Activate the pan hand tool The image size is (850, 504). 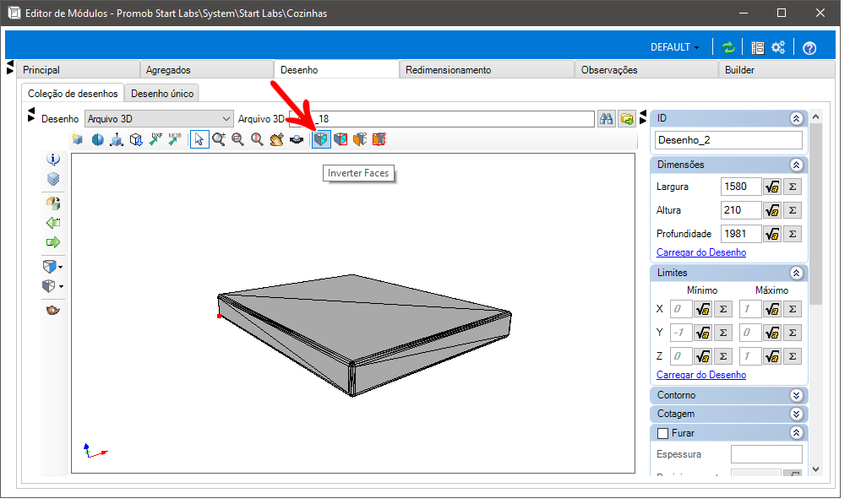click(277, 139)
